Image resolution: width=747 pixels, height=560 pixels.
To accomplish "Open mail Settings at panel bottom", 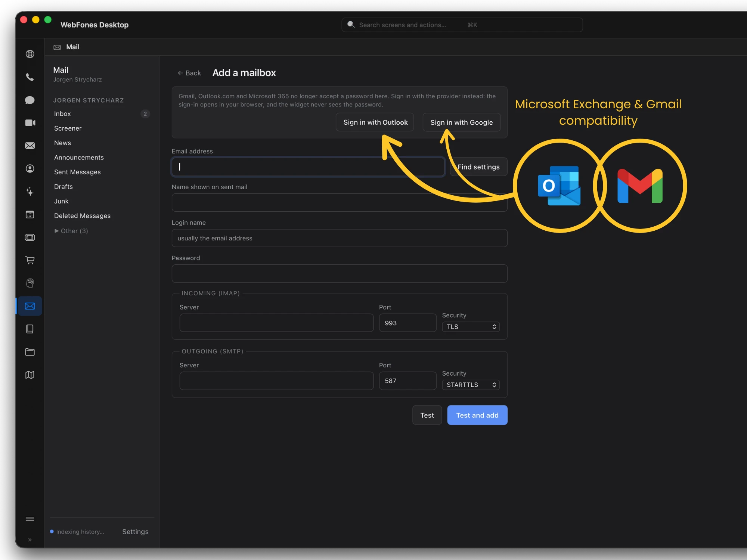I will [x=135, y=532].
